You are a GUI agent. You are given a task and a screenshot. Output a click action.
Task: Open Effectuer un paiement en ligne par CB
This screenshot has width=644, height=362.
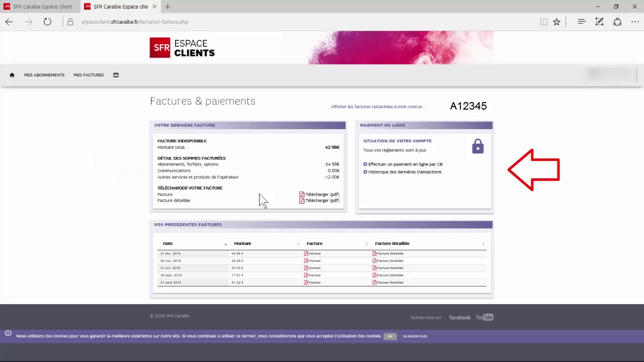coord(406,164)
